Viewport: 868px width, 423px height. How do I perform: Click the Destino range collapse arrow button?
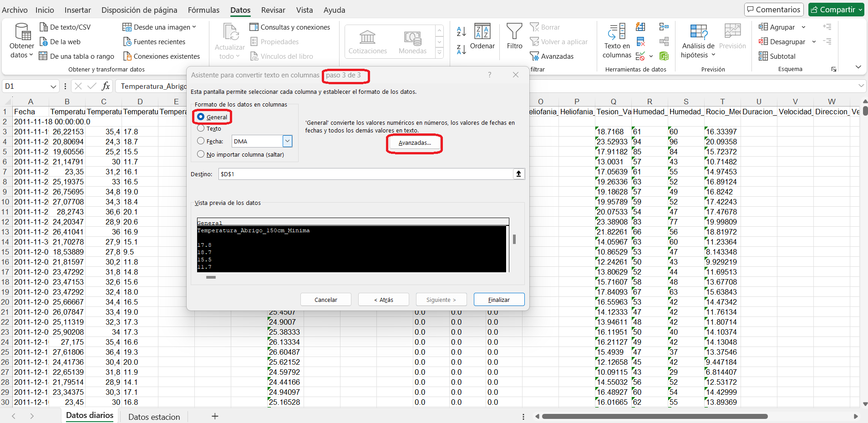pos(518,174)
